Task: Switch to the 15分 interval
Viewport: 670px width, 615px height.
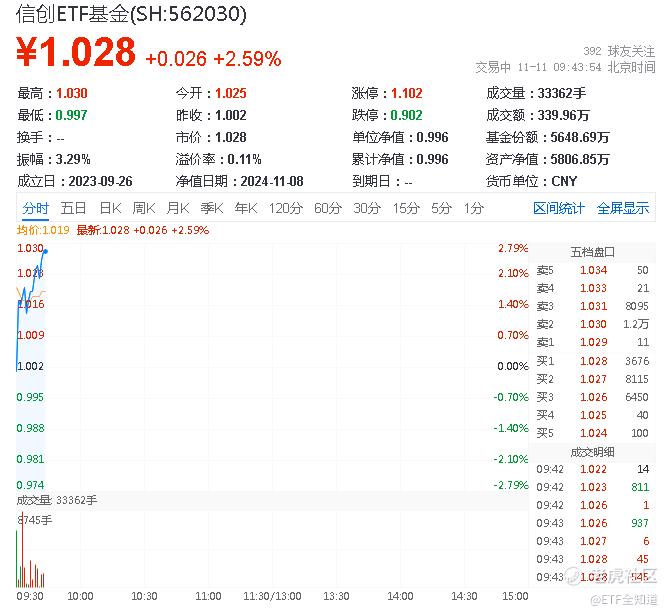Action: [405, 208]
